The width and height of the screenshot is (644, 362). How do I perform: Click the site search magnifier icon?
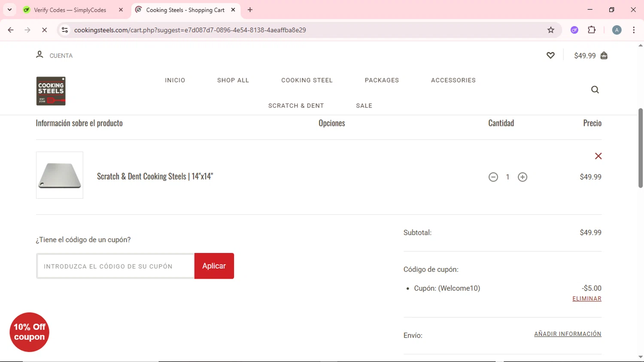(x=595, y=90)
